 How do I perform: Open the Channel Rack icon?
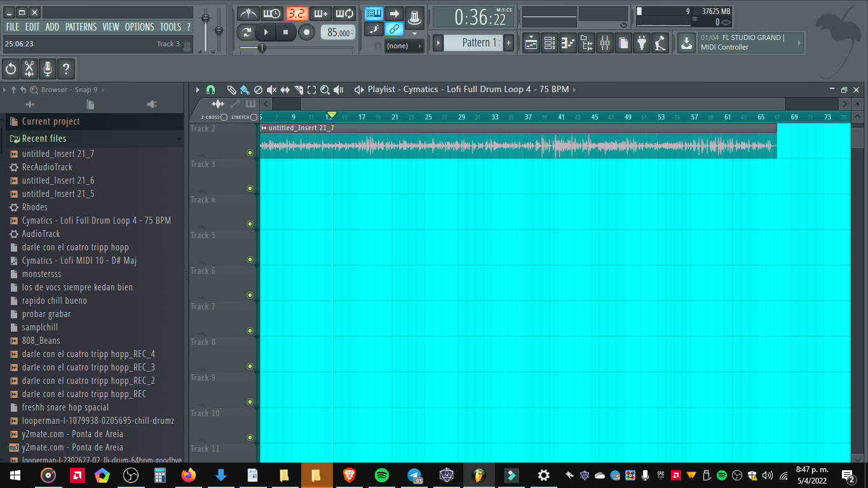coord(550,43)
